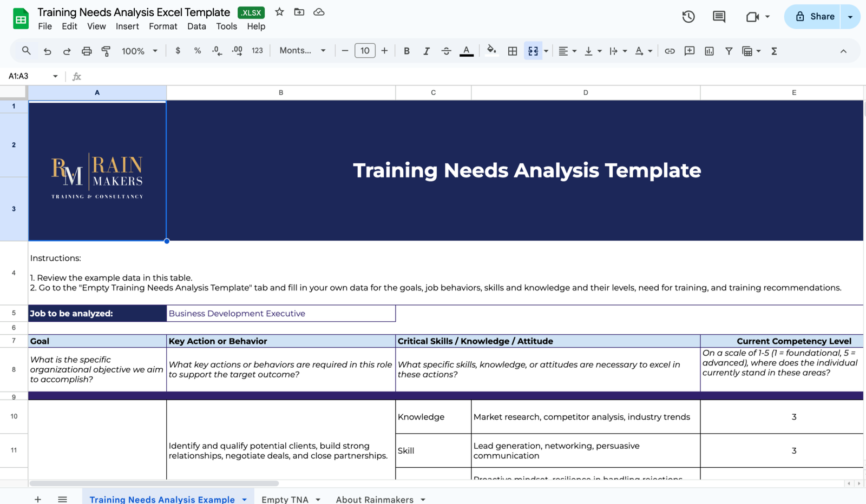The height and width of the screenshot is (504, 866).
Task: Click the Share button
Action: click(816, 16)
